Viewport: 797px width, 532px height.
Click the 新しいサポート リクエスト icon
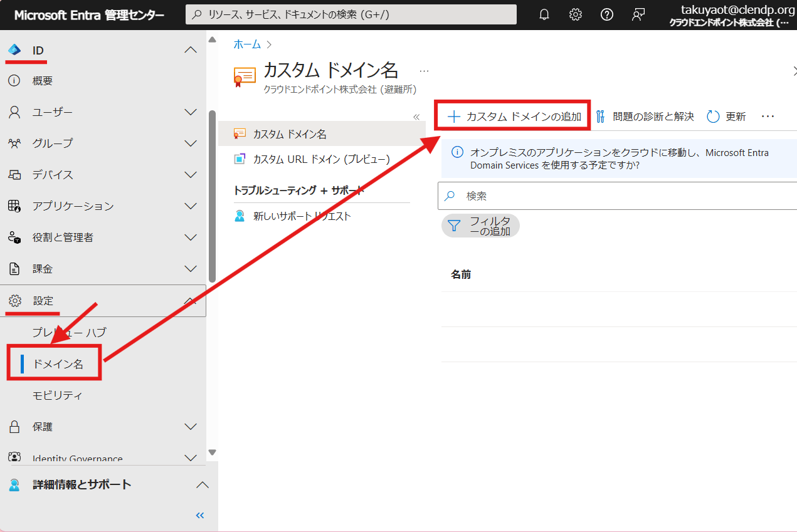(x=240, y=216)
